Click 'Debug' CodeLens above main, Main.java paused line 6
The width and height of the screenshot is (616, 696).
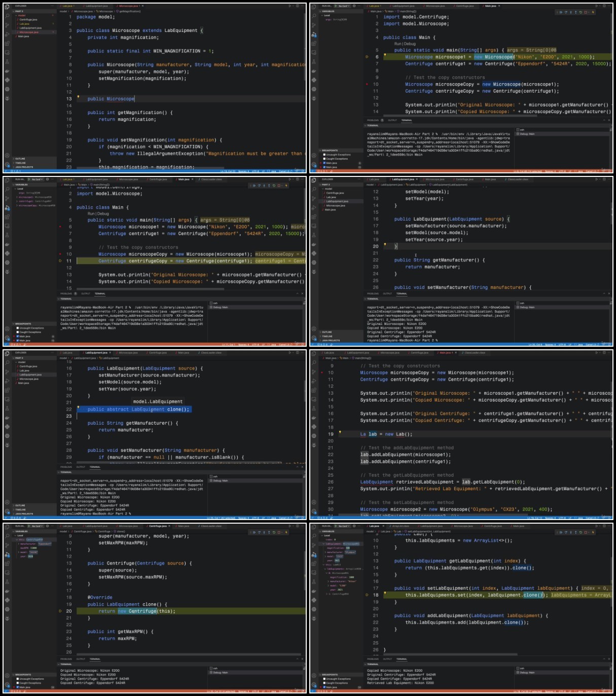[410, 44]
